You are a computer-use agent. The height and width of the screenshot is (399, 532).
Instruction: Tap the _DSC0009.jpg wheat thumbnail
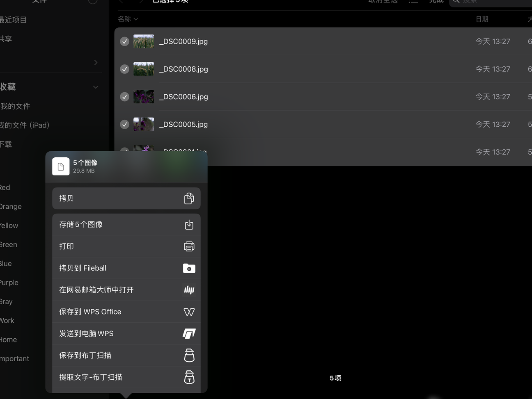(x=144, y=41)
